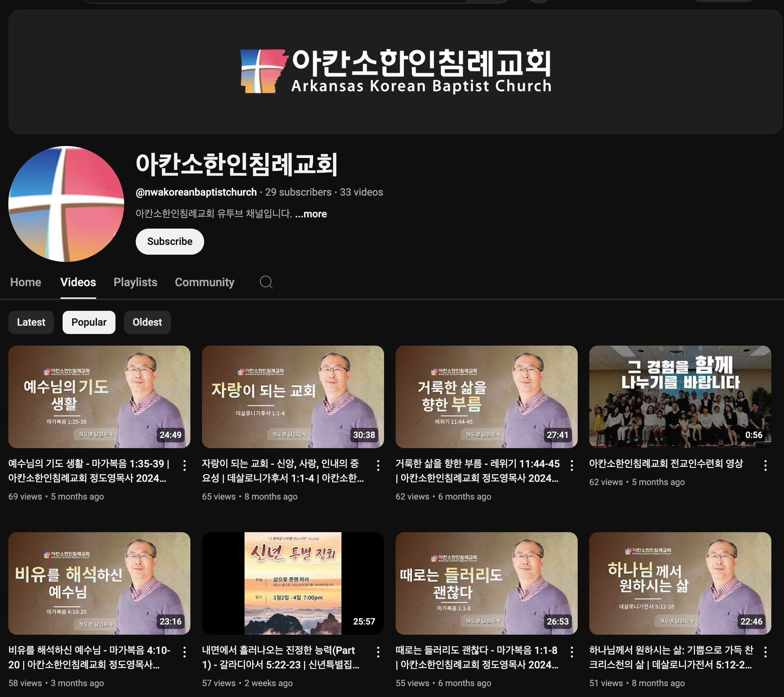
Task: Click the Subscribe button
Action: point(169,241)
